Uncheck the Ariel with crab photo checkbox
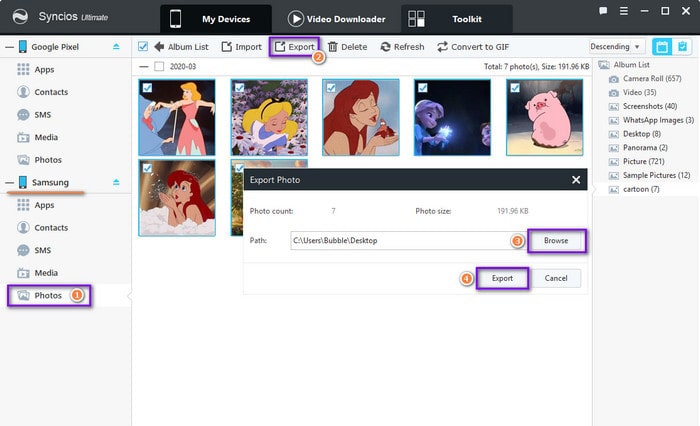 (331, 88)
